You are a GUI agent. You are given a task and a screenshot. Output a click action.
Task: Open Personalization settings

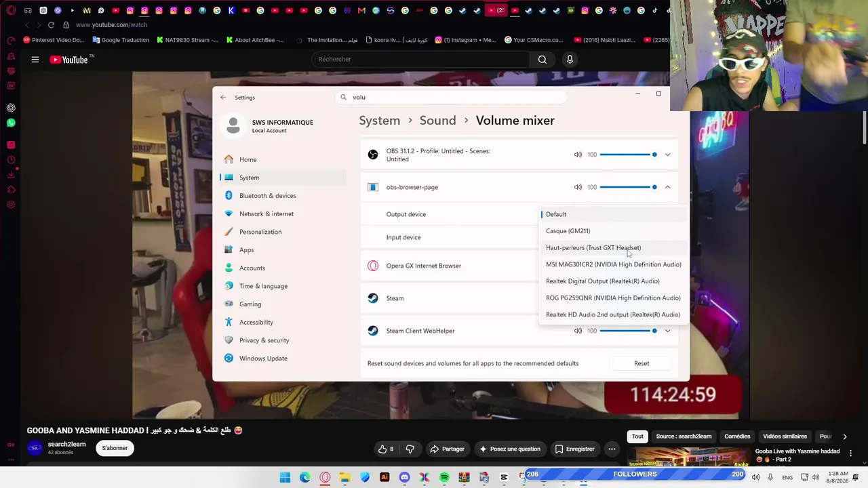click(x=283, y=232)
